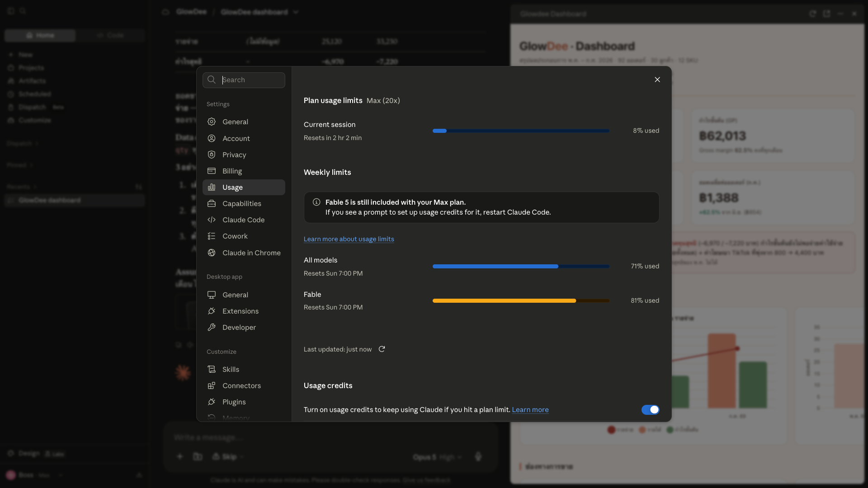This screenshot has width=868, height=488.
Task: Open Skills icon in Customize
Action: coord(211,369)
